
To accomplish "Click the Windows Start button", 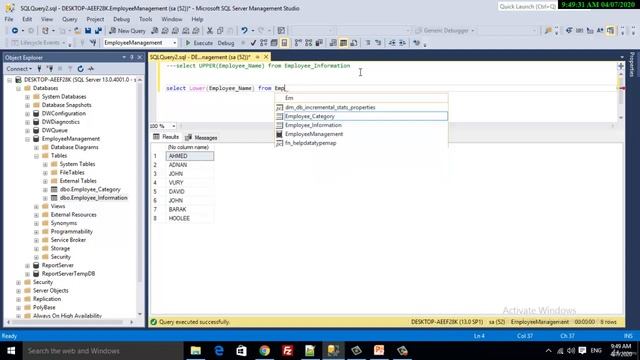I will point(11,351).
